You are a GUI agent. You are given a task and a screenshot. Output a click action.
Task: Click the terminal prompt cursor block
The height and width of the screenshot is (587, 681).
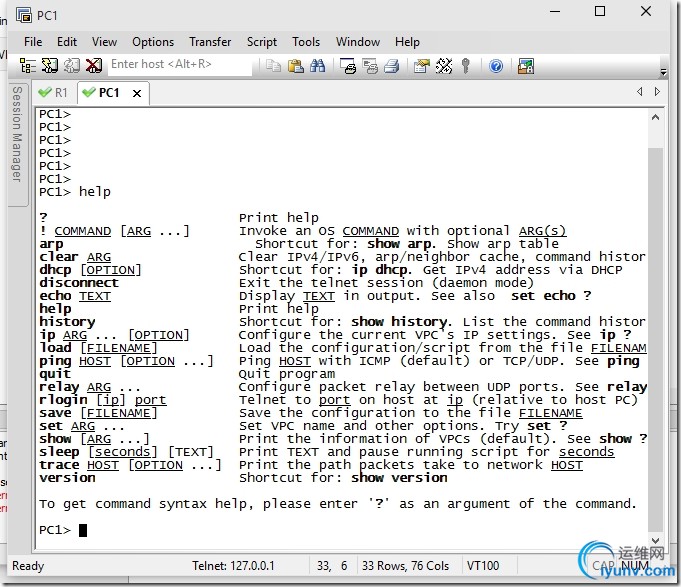83,530
